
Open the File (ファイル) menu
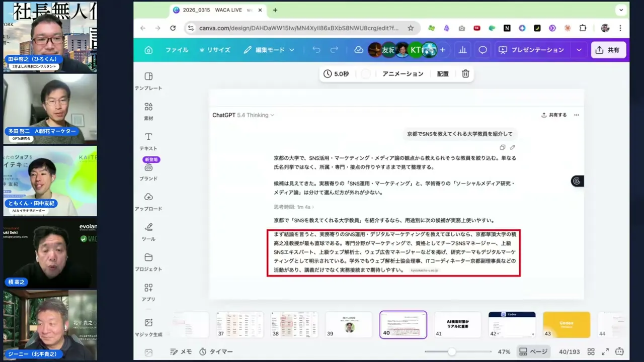click(177, 50)
